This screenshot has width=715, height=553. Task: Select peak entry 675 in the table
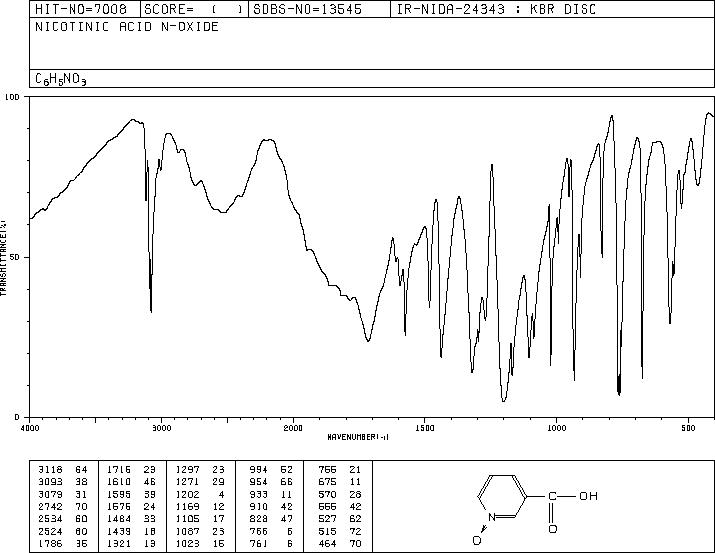327,482
